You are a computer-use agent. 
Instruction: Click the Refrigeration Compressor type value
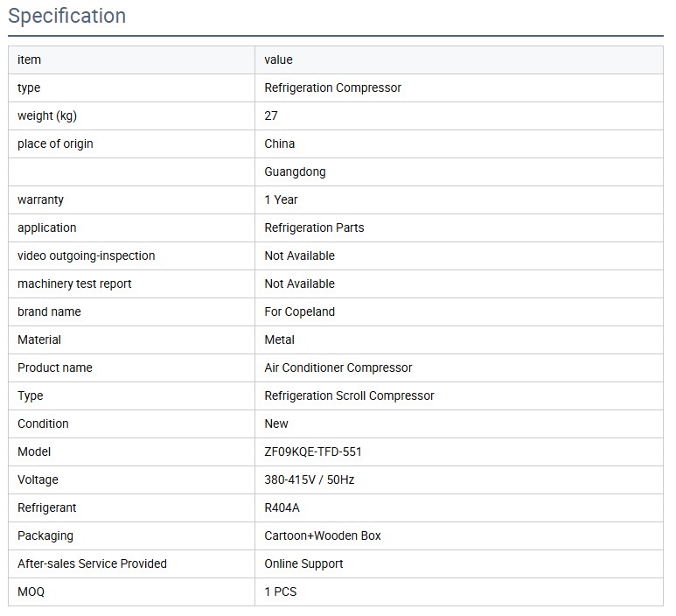coord(332,87)
